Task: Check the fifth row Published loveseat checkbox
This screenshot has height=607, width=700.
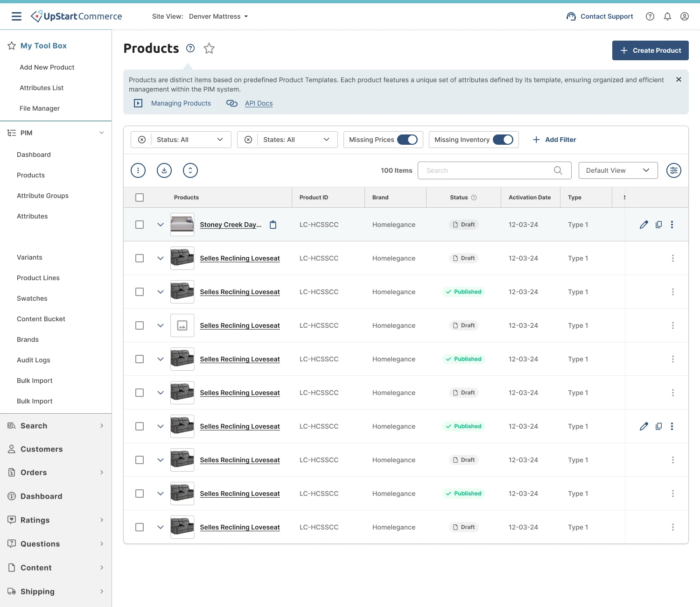Action: pos(140,359)
